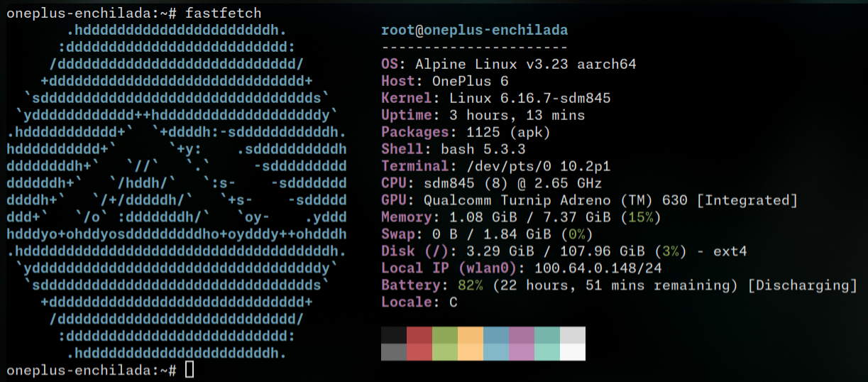The width and height of the screenshot is (868, 382).
Task: Click the 82% battery percentage
Action: (x=470, y=285)
